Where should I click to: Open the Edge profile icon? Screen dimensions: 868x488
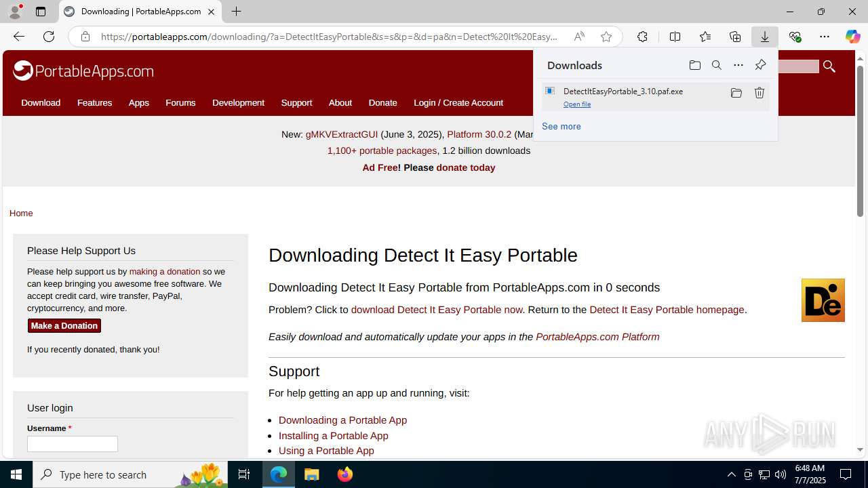coord(15,12)
